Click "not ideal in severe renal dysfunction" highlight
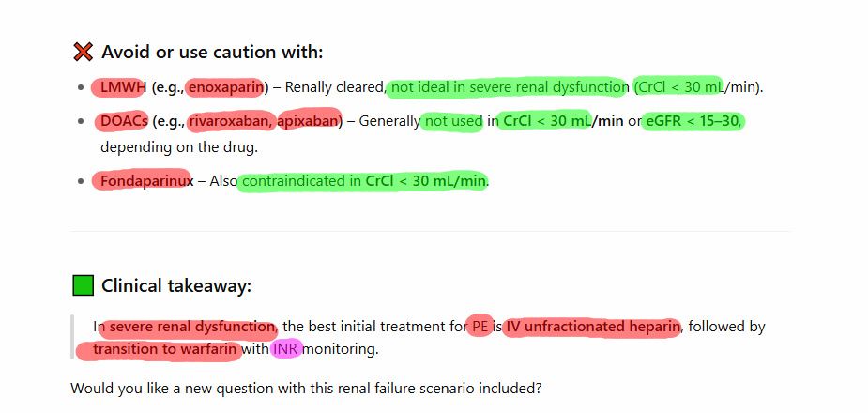Viewport: 868px width, 413px height. 509,87
